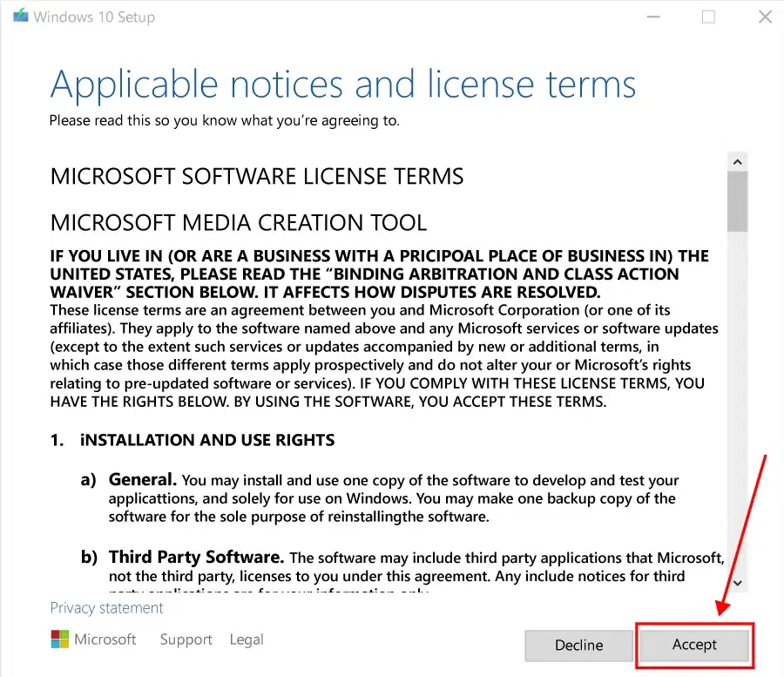Click the 'General.' clause label

click(143, 479)
